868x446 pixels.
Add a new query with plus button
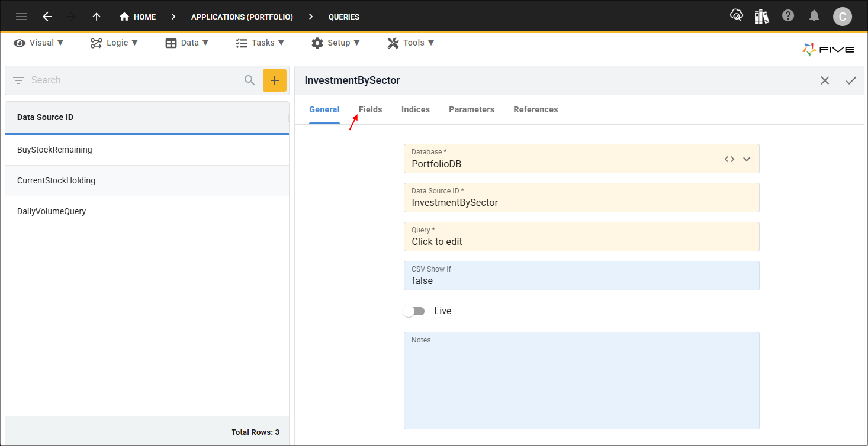tap(275, 80)
